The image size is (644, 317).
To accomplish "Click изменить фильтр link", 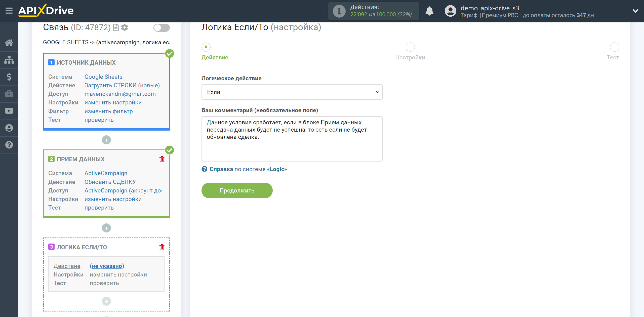I will click(108, 111).
